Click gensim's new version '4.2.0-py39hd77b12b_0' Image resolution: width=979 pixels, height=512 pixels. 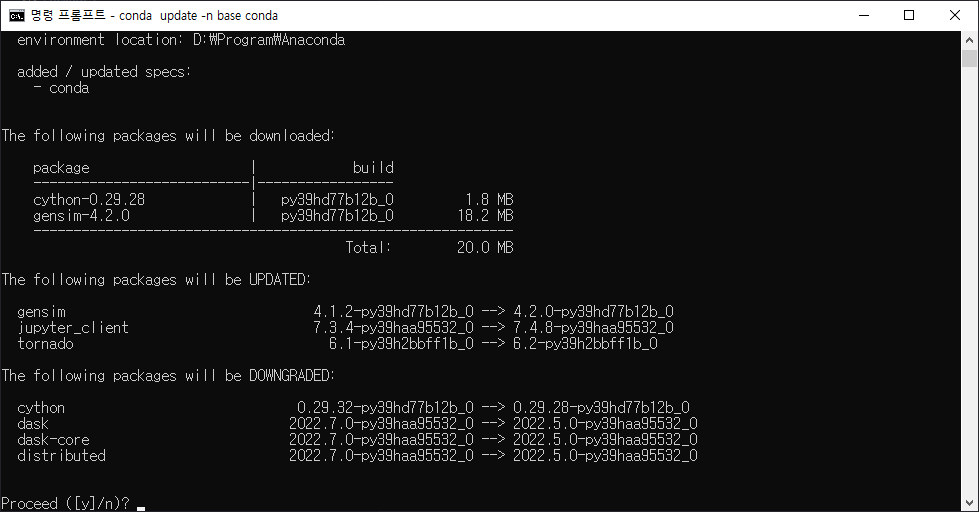click(x=593, y=312)
